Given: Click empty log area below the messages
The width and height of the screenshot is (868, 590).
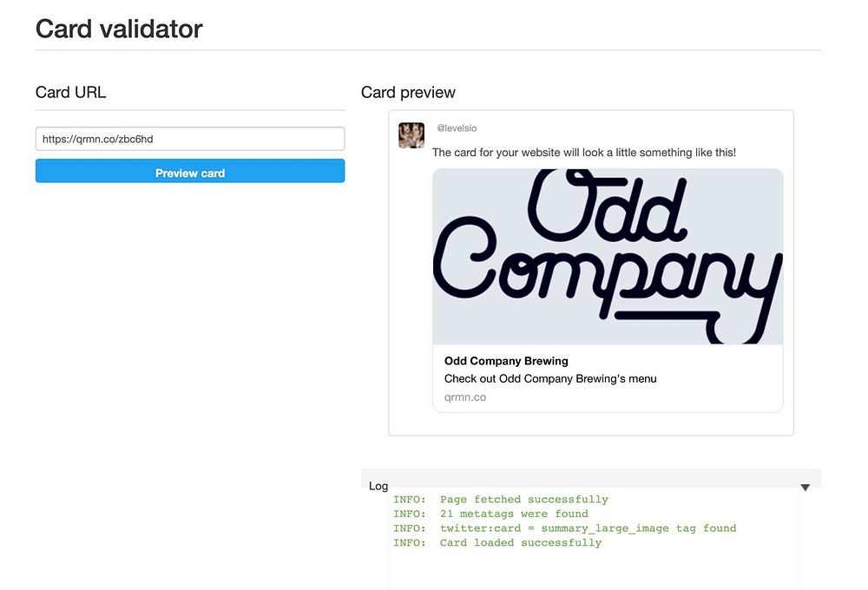Looking at the screenshot, I should (x=594, y=570).
